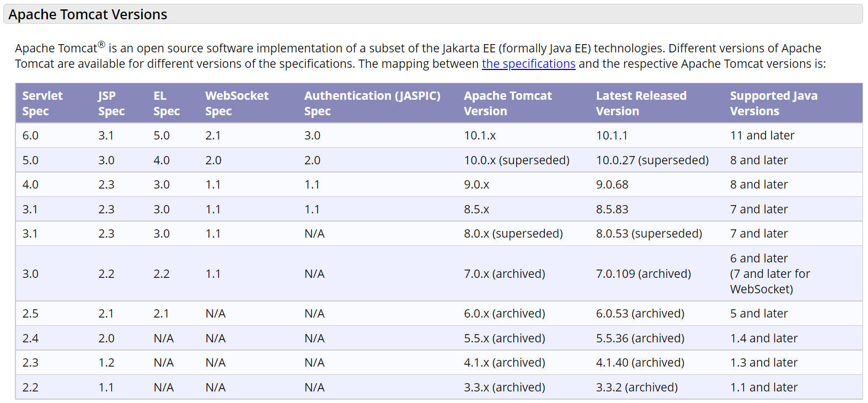Click the 'Supported Java Versions' header
Image resolution: width=868 pixels, height=403 pixels.
(773, 103)
